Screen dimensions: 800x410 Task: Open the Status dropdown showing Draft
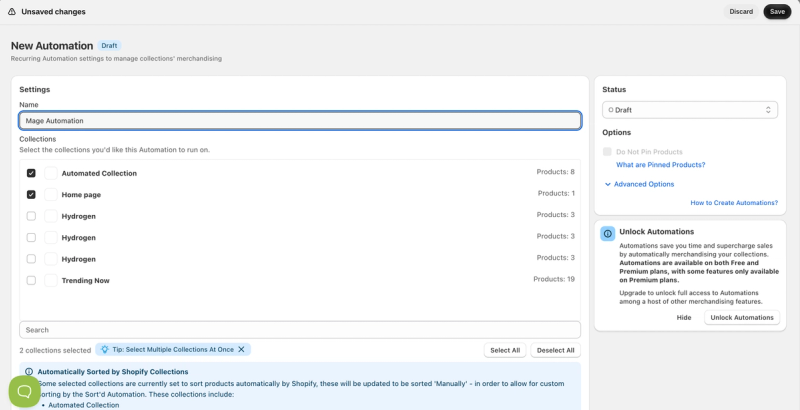690,110
